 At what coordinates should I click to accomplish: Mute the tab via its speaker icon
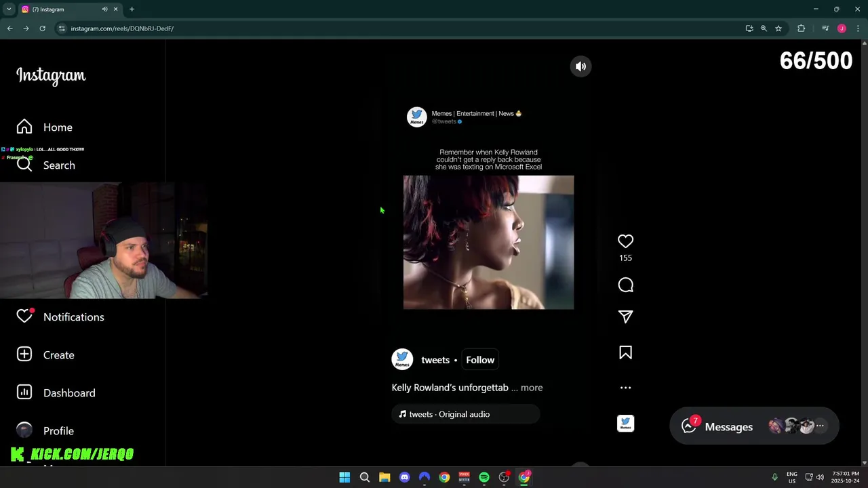[x=104, y=9]
